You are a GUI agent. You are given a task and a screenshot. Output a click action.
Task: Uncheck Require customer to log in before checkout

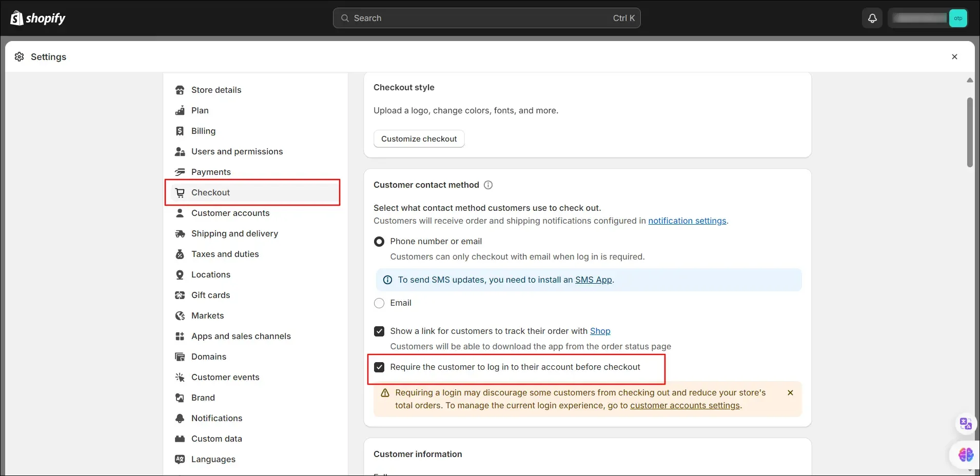(x=379, y=367)
